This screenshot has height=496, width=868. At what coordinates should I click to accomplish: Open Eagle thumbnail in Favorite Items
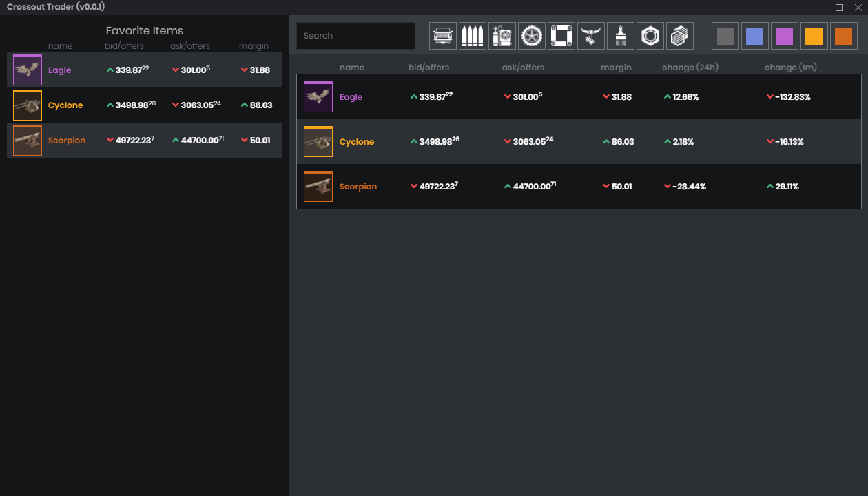(x=28, y=70)
